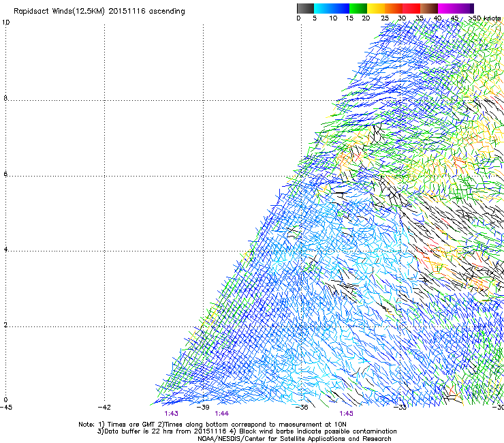Select the green 15-20 knots legend swatch
This screenshot has width=504, height=443.
coord(358,8)
